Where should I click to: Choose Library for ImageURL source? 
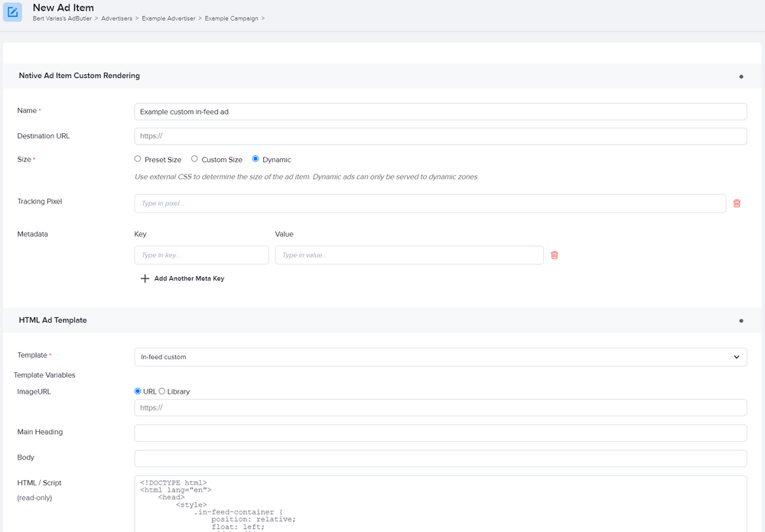click(162, 391)
